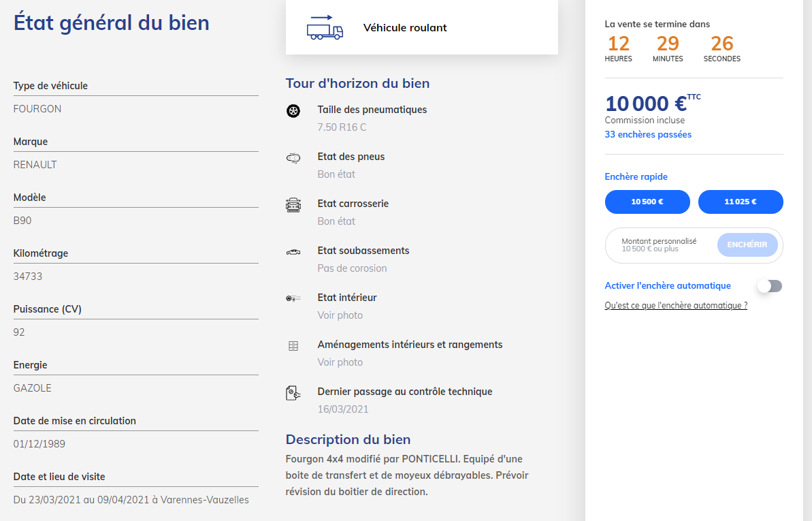Screen dimensions: 812x521
Task: Click the Etat intérieur icon
Action: click(x=293, y=299)
